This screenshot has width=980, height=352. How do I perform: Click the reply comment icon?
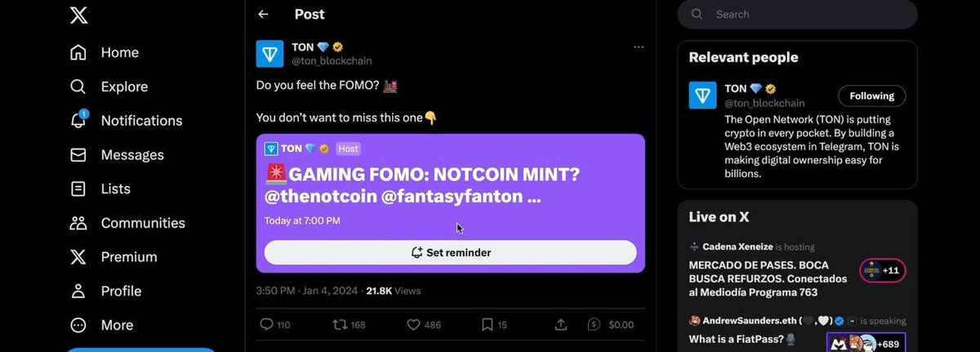266,324
